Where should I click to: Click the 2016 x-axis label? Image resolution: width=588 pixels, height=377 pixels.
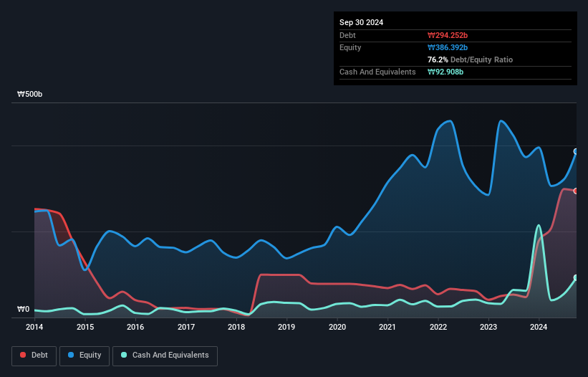tap(135, 327)
